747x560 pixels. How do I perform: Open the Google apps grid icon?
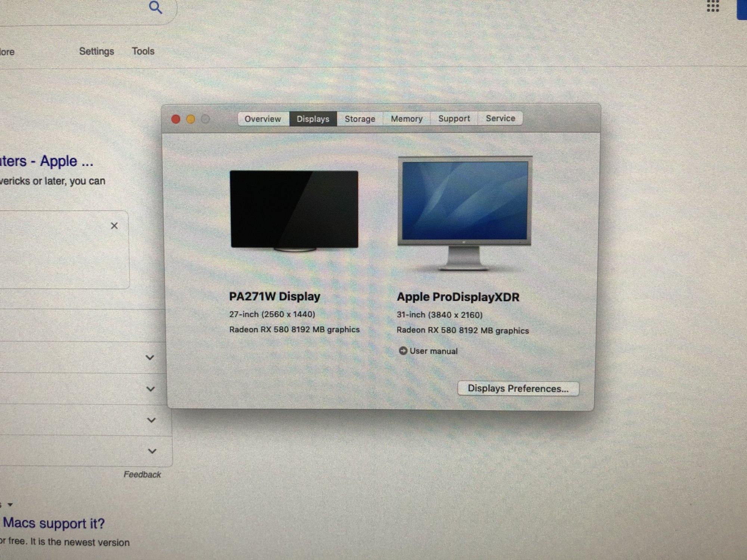coord(713,6)
